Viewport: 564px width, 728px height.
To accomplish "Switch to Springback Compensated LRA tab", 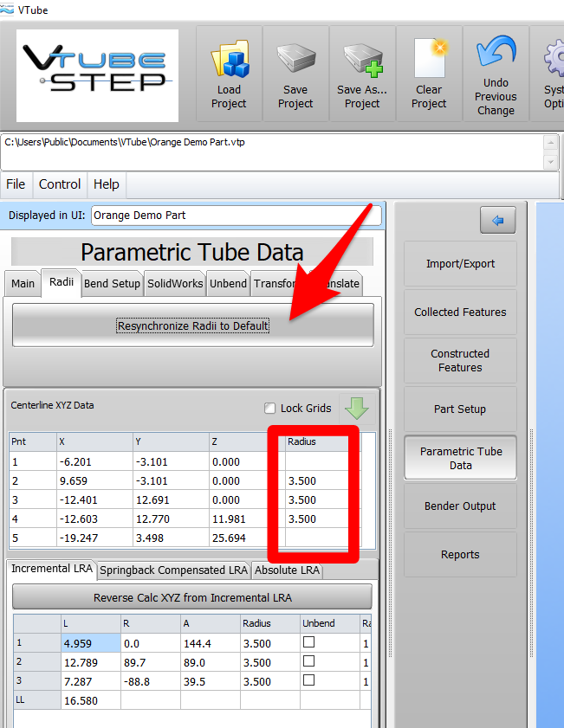I will (173, 570).
